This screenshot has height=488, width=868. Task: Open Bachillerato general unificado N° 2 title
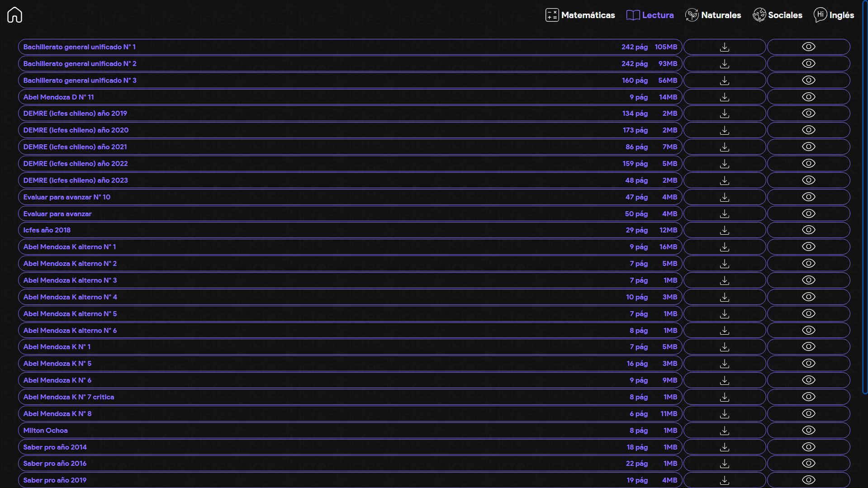[80, 64]
